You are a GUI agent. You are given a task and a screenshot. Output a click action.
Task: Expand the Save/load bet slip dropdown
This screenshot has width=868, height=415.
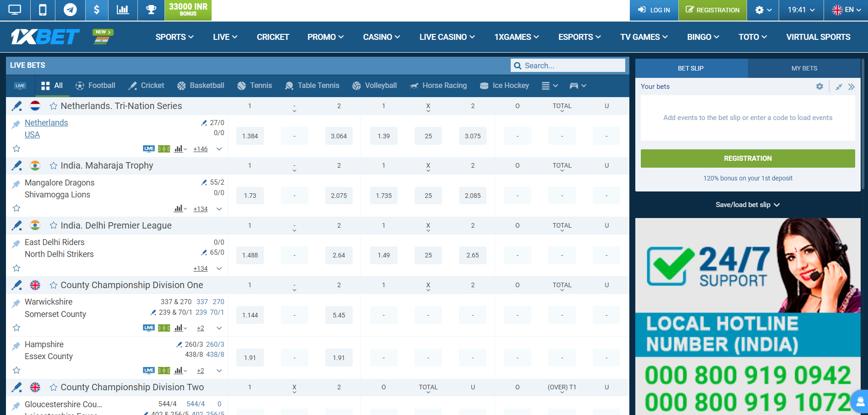click(x=748, y=205)
